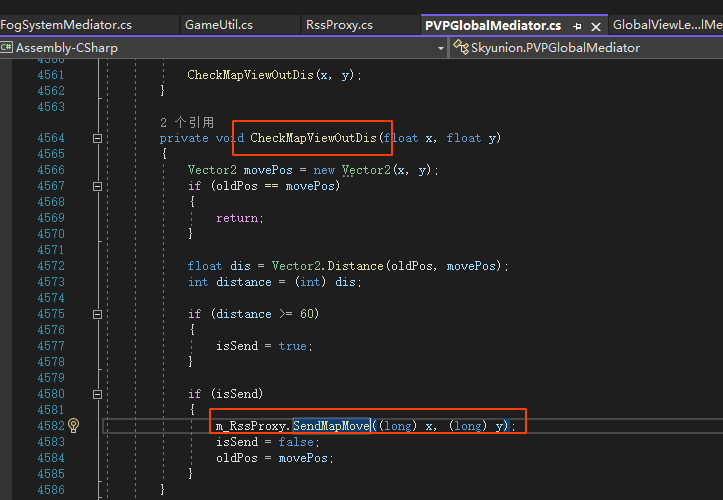Click line number 4575 in the margin
This screenshot has height=500, width=723.
coord(50,314)
